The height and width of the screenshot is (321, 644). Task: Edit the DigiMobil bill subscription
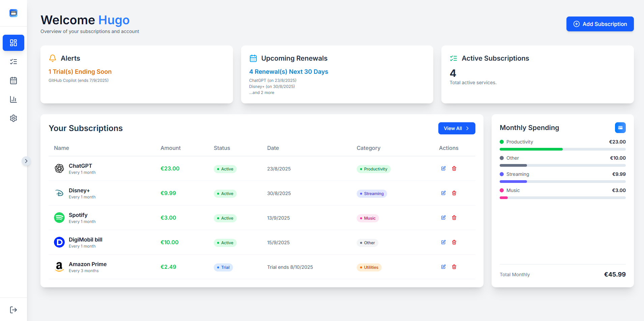(443, 242)
